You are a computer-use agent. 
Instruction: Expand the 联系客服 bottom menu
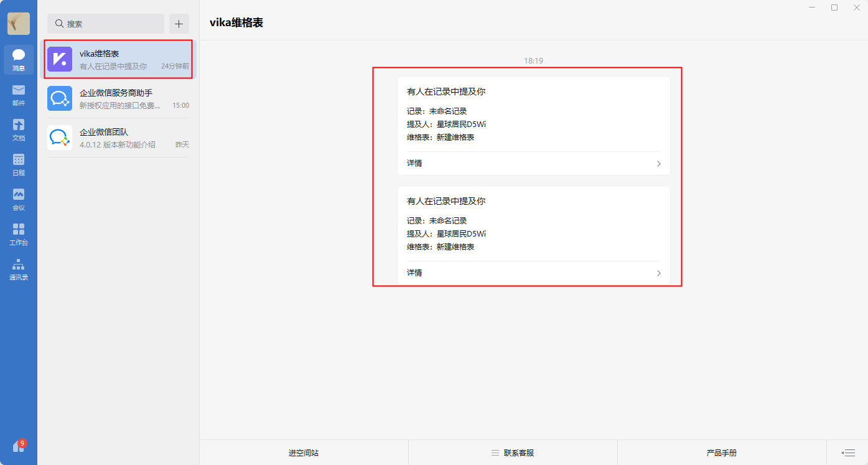513,453
